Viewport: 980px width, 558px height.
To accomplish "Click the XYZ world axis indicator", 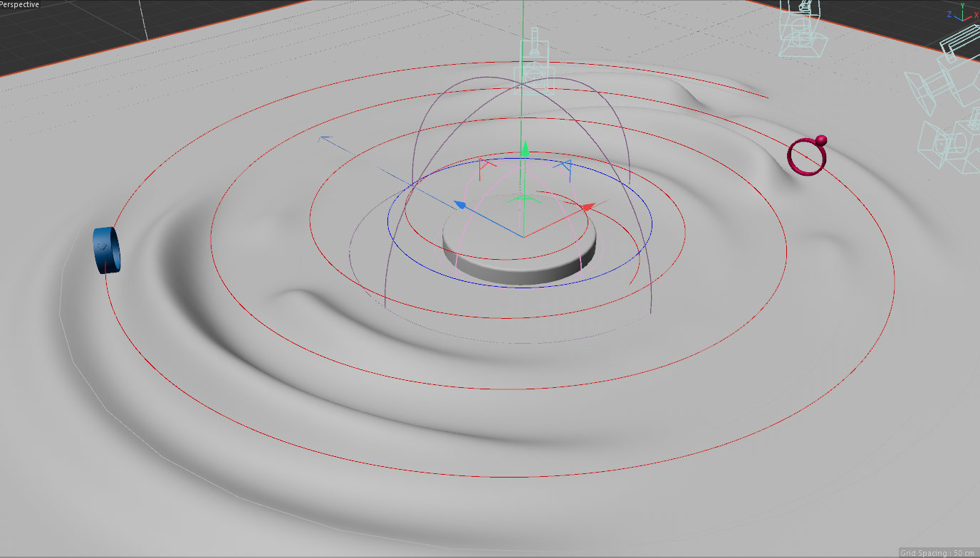I will pyautogui.click(x=962, y=14).
